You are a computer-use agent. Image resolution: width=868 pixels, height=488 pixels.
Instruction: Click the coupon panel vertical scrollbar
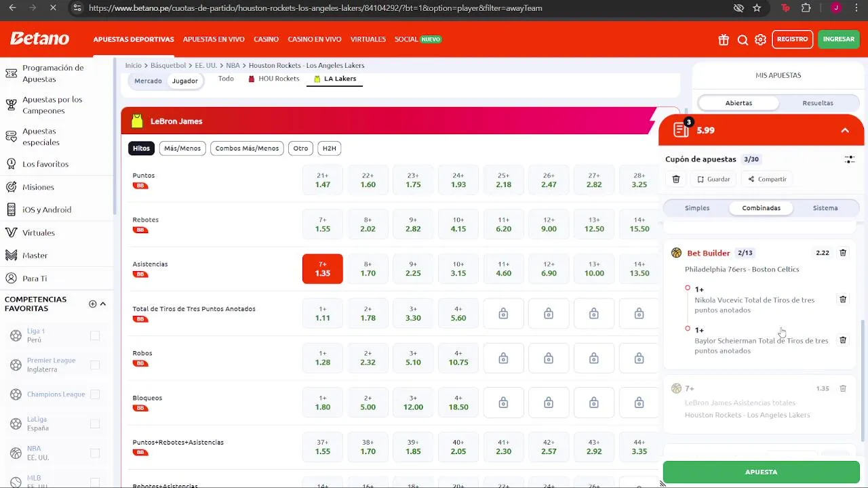(863, 380)
